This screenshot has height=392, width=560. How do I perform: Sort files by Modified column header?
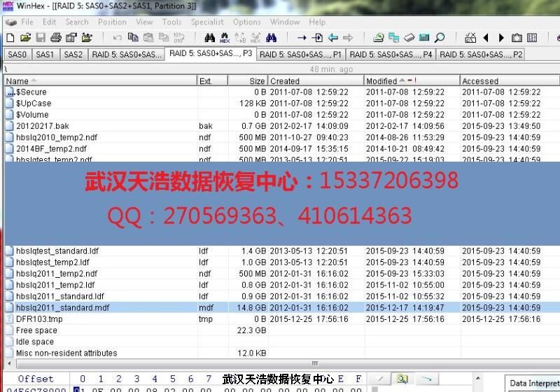click(381, 81)
